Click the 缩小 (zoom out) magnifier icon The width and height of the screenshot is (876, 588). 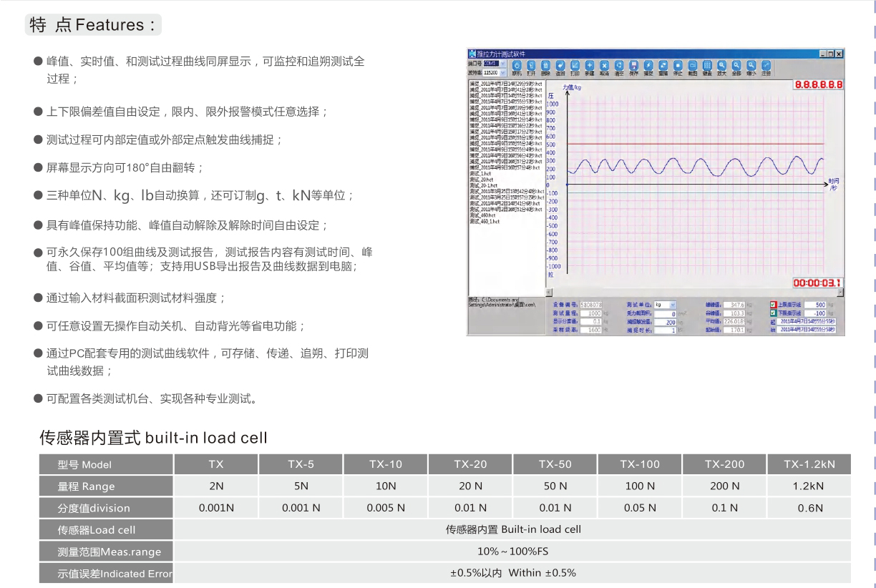coord(751,65)
